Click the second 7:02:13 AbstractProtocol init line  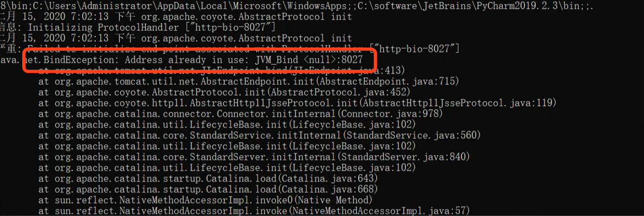tap(176, 38)
